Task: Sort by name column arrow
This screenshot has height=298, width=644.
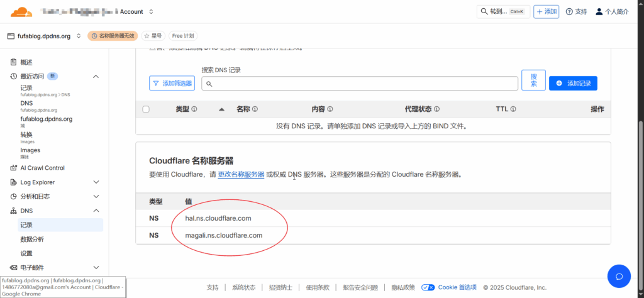Action: [x=221, y=109]
